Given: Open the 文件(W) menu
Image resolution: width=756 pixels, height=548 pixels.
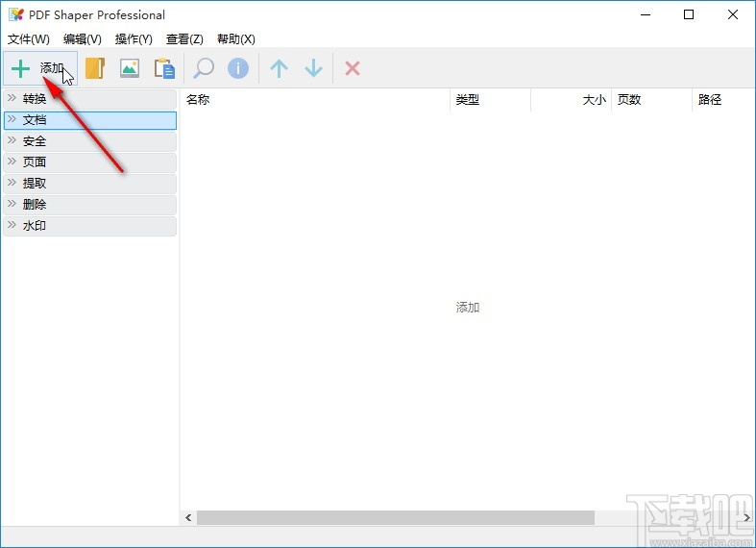Looking at the screenshot, I should (29, 39).
